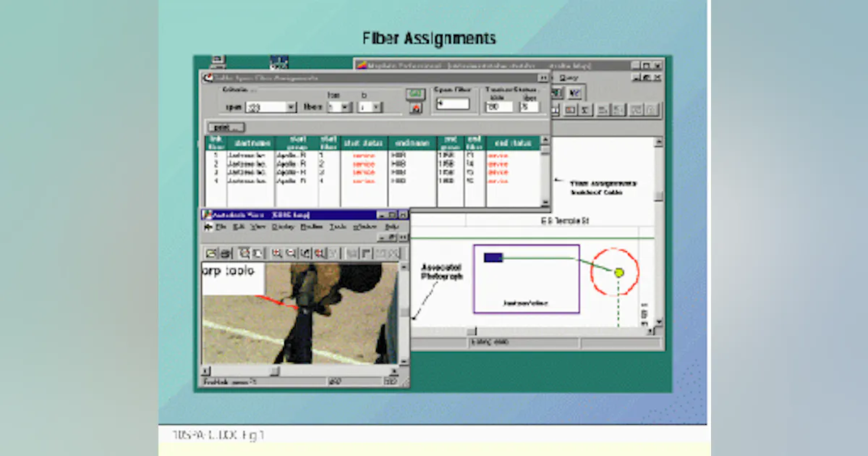Image resolution: width=868 pixels, height=456 pixels.
Task: Open File menu in Autodesk View
Action: 221,227
